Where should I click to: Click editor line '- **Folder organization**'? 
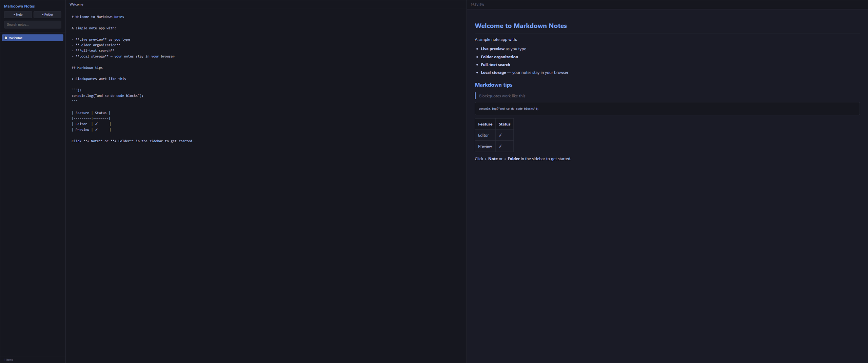click(96, 45)
